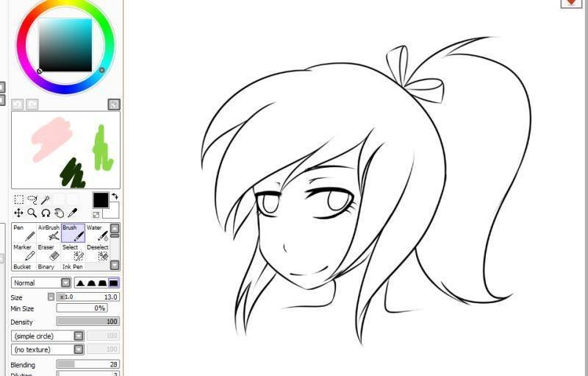The image size is (588, 376).
Task: Click the magic wand selection tool
Action: pos(45,199)
